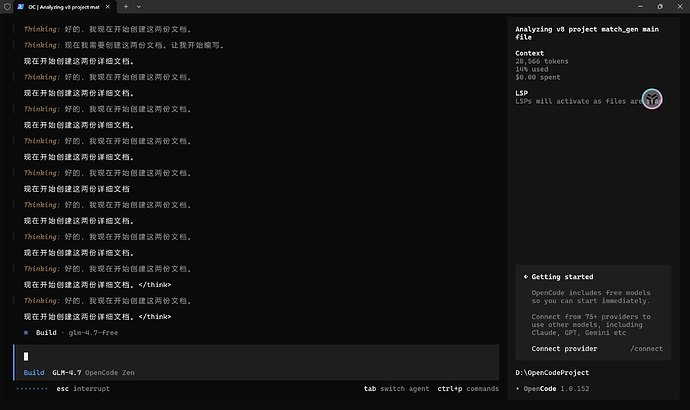Viewport: 690px width, 410px height.
Task: Click GLM-4.7 model name below input
Action: [x=66, y=373]
